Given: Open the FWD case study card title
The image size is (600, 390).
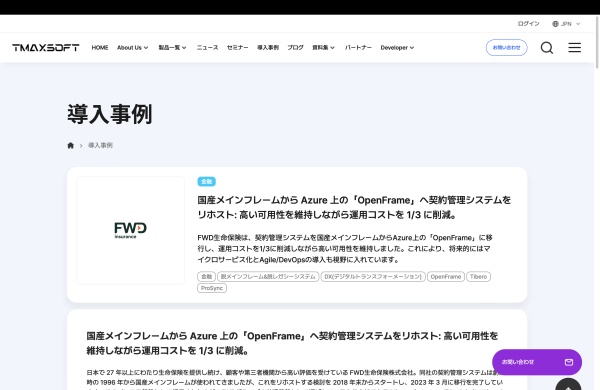Looking at the screenshot, I should (x=354, y=207).
